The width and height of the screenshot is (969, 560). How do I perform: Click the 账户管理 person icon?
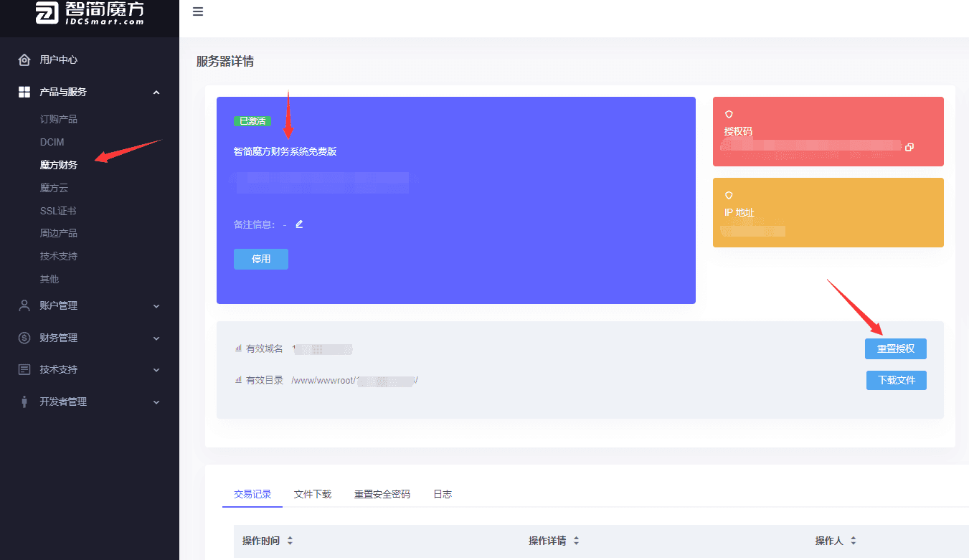tap(24, 305)
